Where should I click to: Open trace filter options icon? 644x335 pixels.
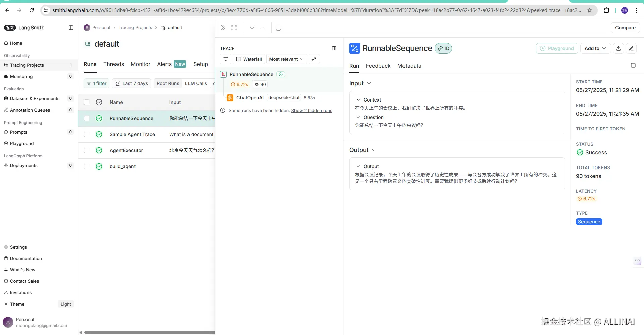pos(226,59)
